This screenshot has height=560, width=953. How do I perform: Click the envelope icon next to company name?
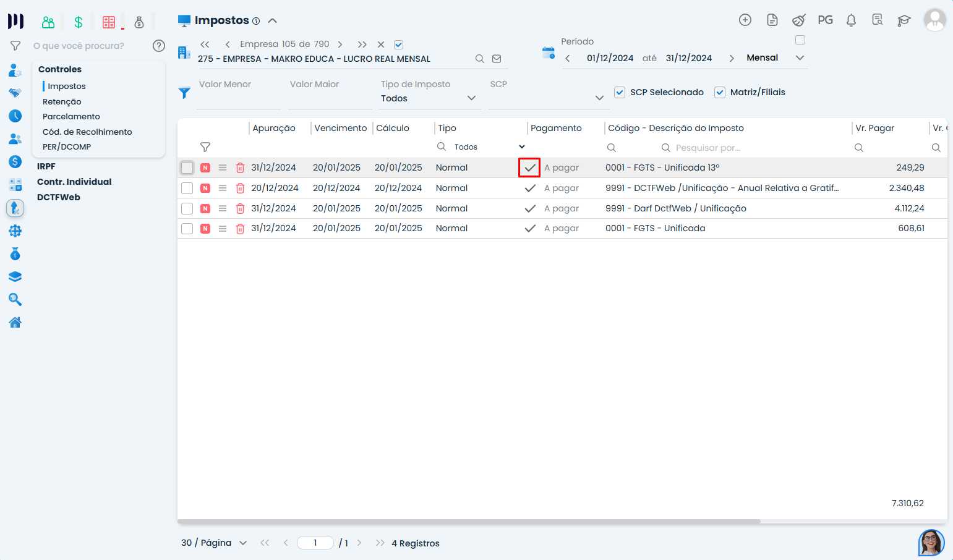pos(497,59)
